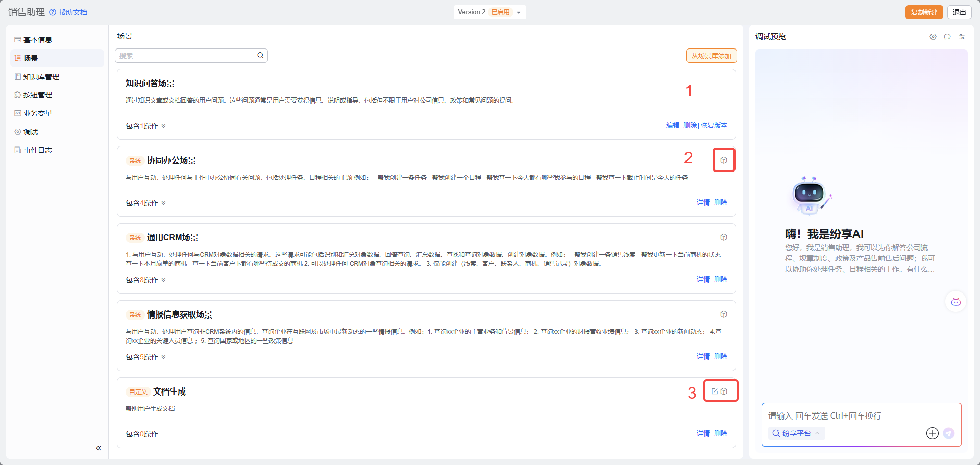
Task: Click 编辑 for 知识问答场景
Action: click(672, 125)
